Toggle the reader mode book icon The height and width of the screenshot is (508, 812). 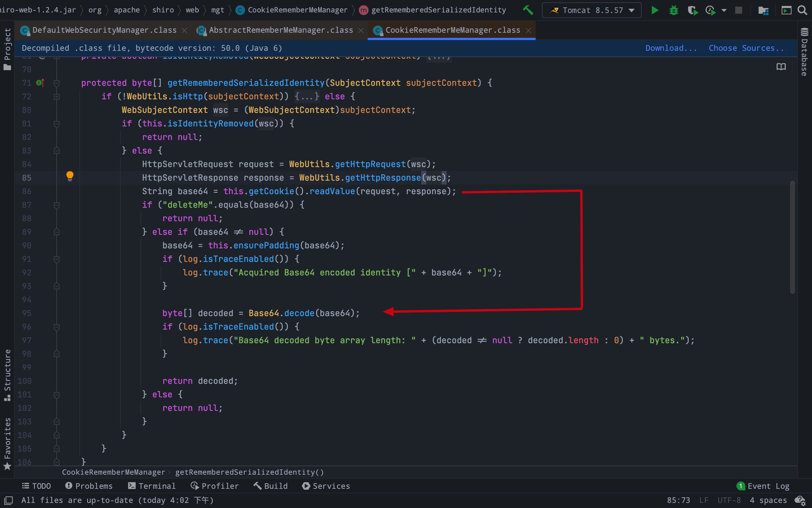(781, 67)
